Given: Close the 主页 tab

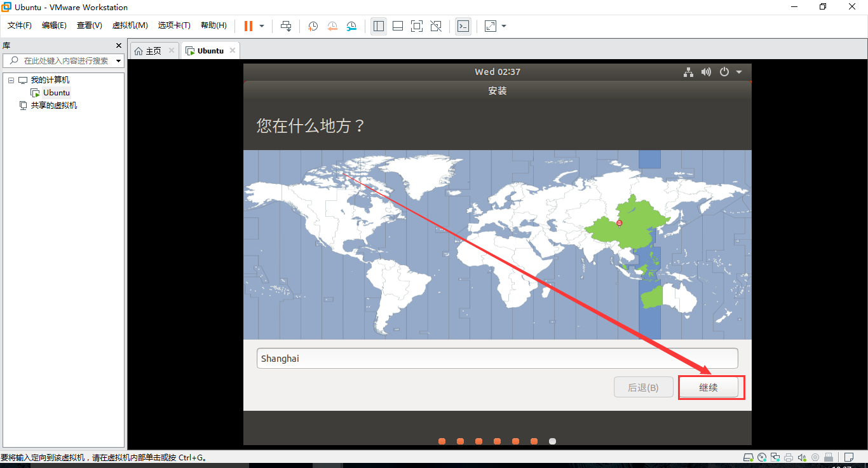Looking at the screenshot, I should pos(172,51).
